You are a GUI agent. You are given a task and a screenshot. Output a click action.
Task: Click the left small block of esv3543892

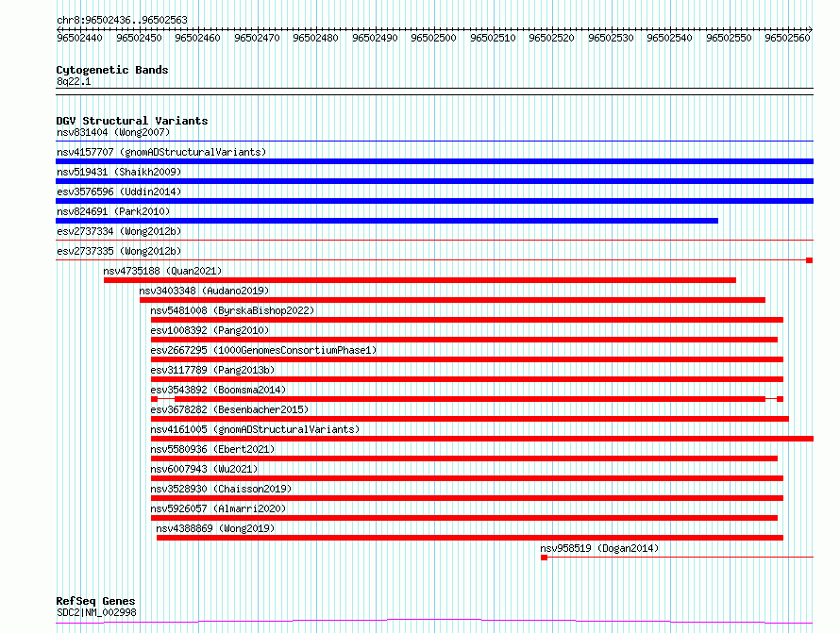tap(154, 399)
